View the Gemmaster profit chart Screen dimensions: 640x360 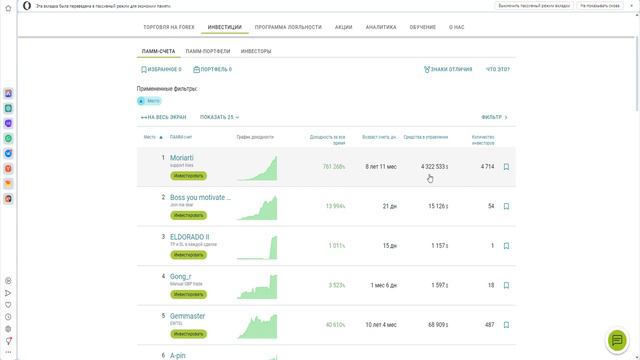tap(257, 326)
